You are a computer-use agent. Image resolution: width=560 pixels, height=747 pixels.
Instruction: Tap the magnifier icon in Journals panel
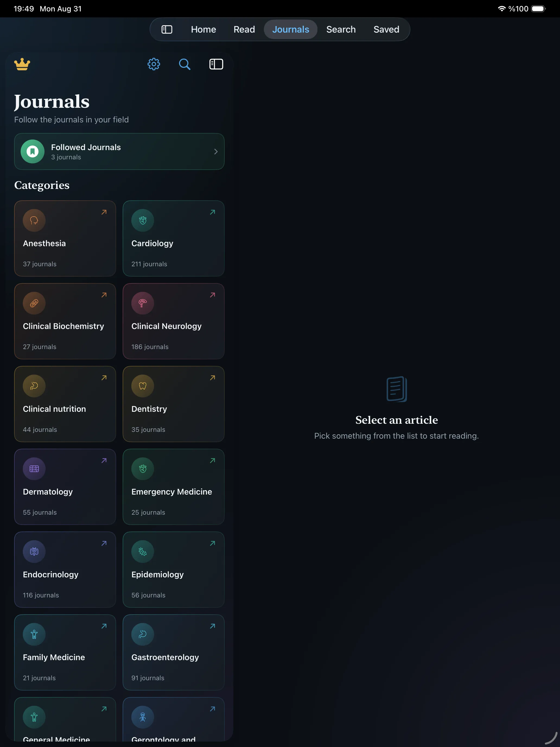click(184, 64)
